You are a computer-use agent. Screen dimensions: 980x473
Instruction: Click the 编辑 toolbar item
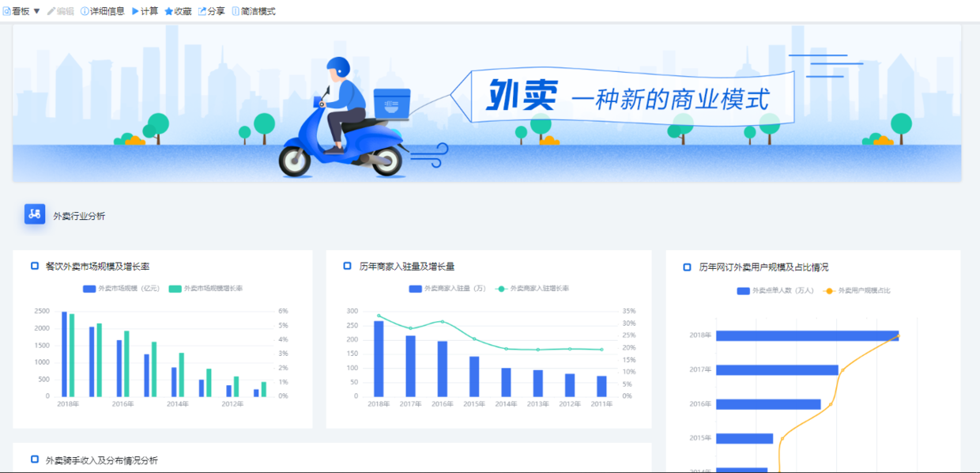[60, 11]
